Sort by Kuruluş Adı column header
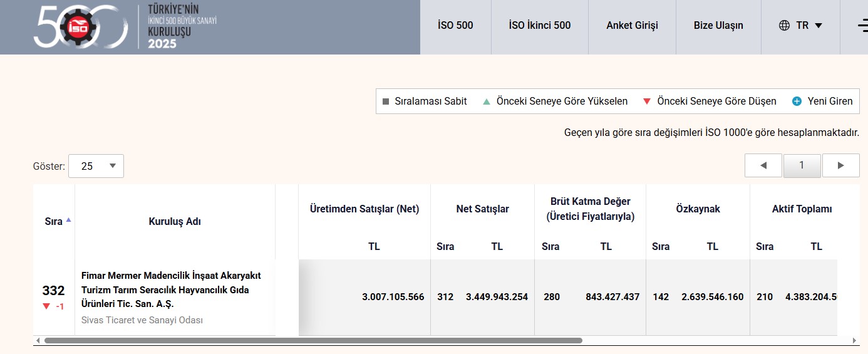The image size is (868, 354). (175, 221)
